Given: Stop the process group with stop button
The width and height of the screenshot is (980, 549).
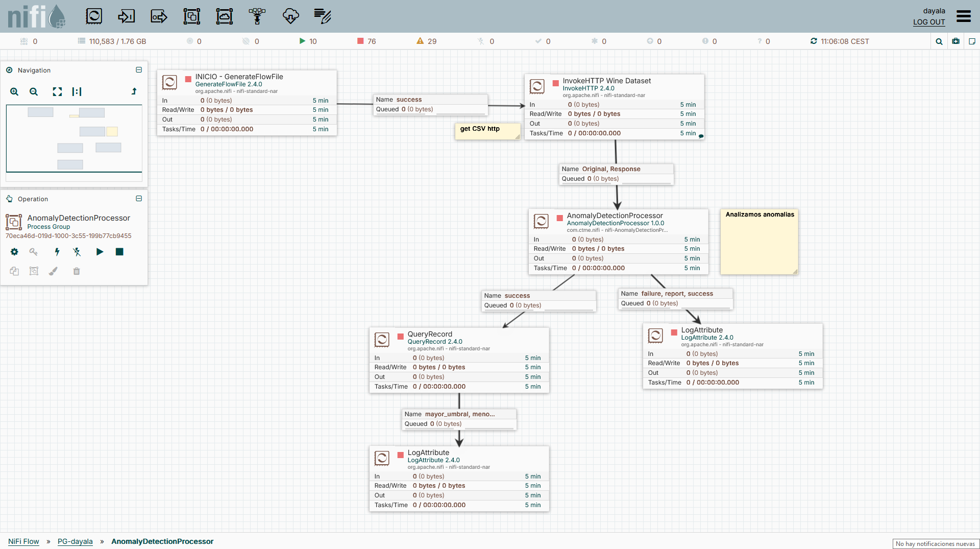Looking at the screenshot, I should click(119, 252).
